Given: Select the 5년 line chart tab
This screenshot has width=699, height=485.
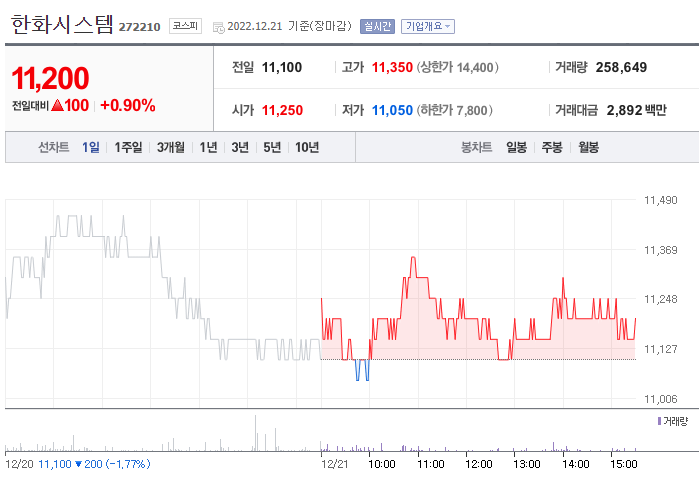Looking at the screenshot, I should click(272, 147).
